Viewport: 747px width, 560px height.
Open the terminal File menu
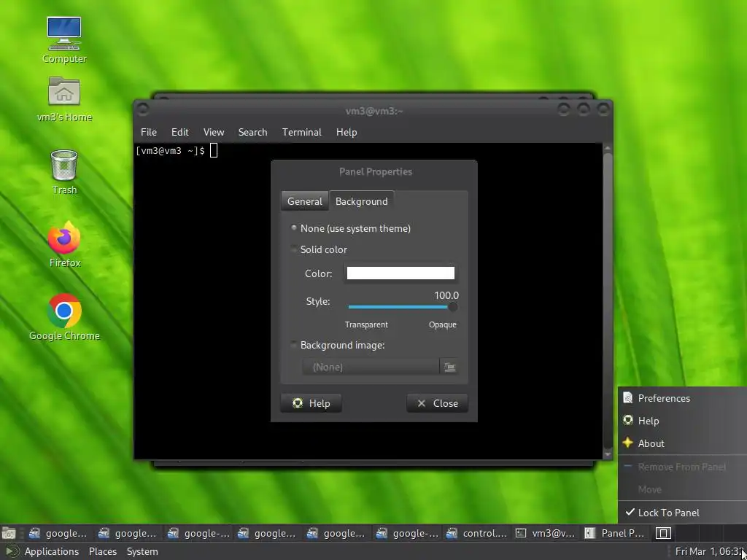tap(149, 132)
